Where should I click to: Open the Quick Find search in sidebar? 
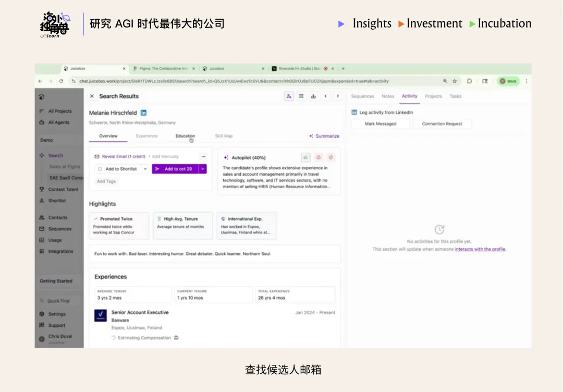[x=59, y=301]
